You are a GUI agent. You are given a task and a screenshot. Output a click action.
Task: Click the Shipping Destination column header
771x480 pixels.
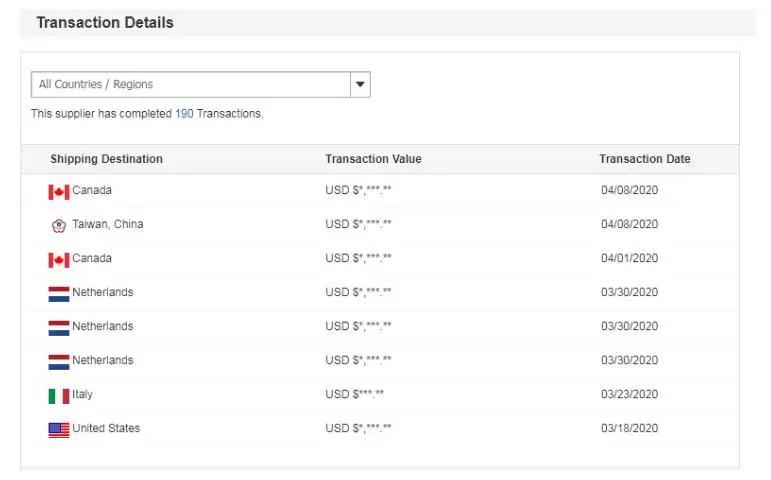pos(106,159)
